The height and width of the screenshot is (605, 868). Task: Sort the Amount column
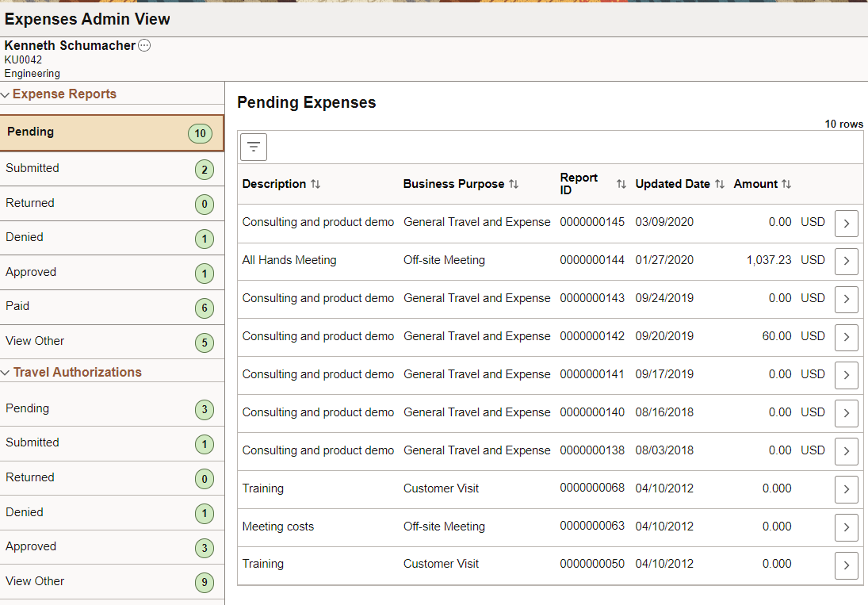pyautogui.click(x=786, y=183)
